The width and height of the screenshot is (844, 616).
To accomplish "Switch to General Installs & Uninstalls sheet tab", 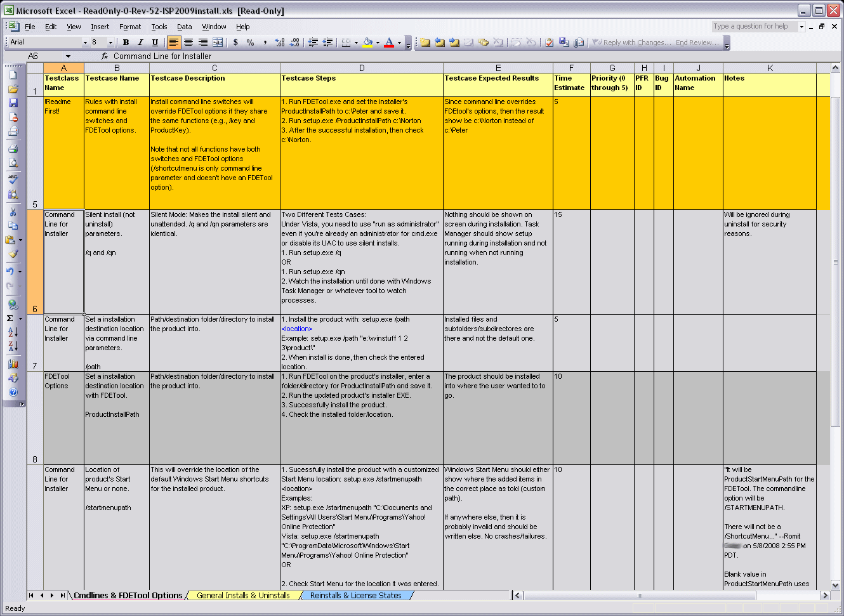I will click(x=243, y=596).
